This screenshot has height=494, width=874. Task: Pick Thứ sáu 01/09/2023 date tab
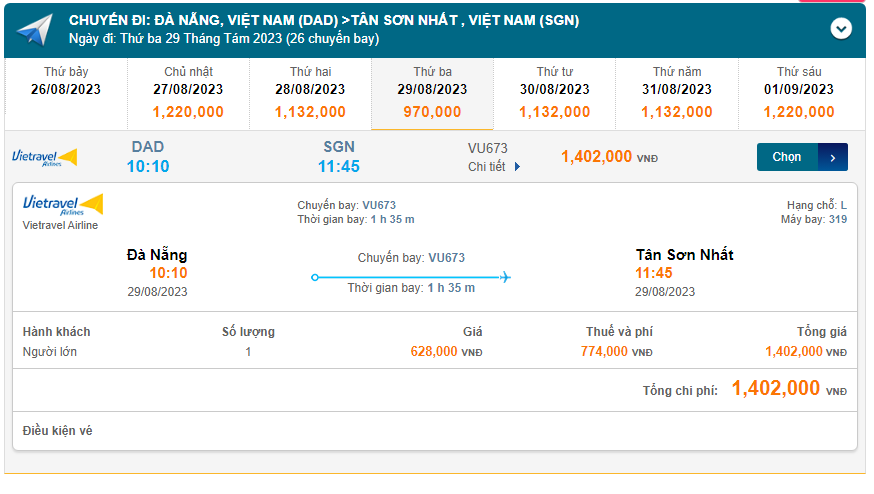(x=799, y=93)
